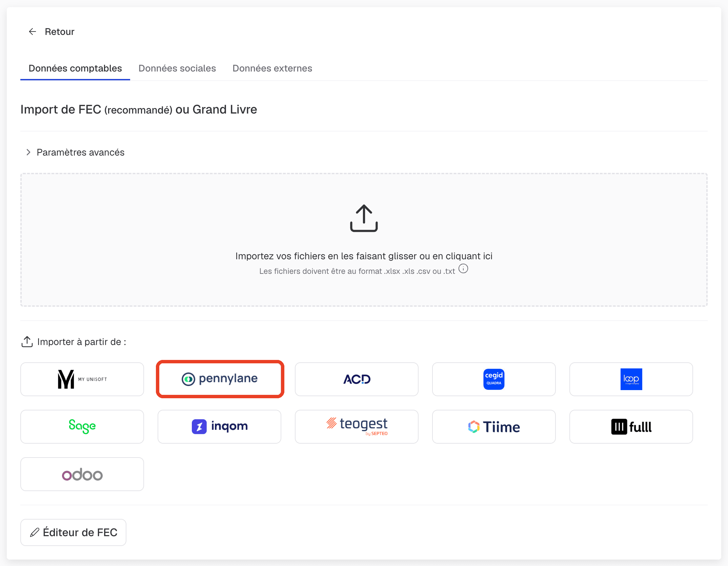Open the Éditeur de FEC

[x=74, y=532]
